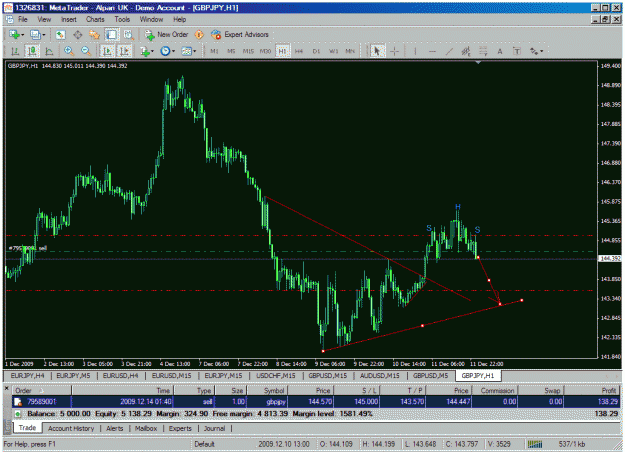Open the Data Window crosshair-target icon

tap(77, 35)
